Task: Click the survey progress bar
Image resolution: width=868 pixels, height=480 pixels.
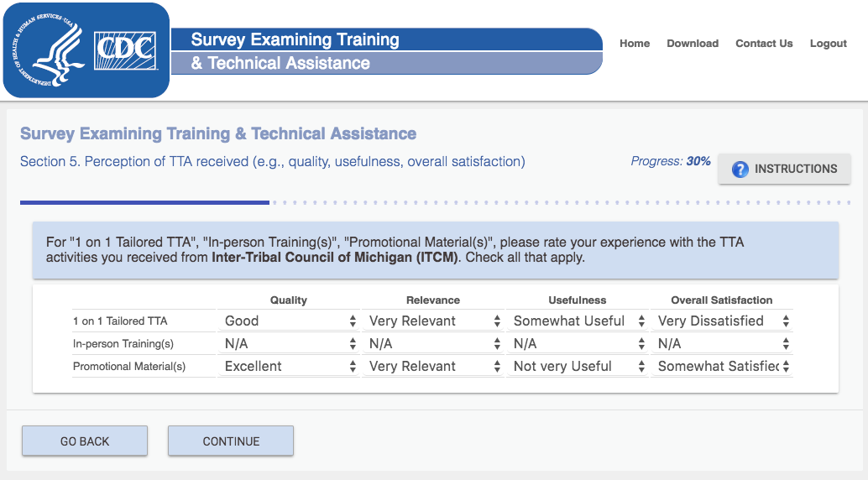Action: (x=435, y=202)
